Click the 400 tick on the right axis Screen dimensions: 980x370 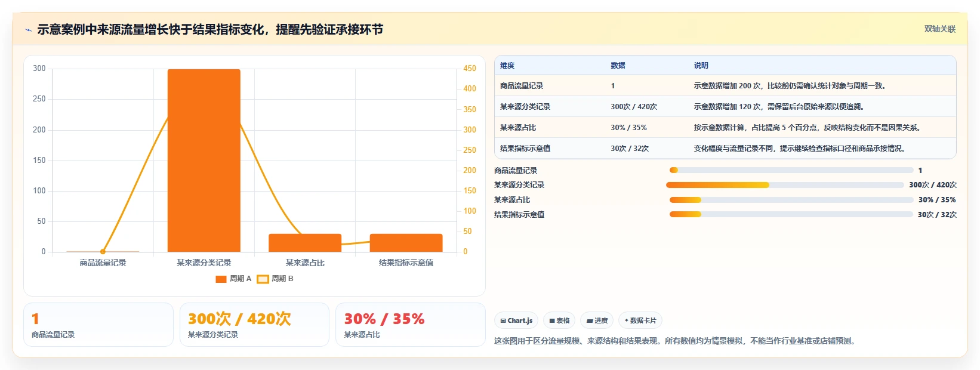pos(470,89)
